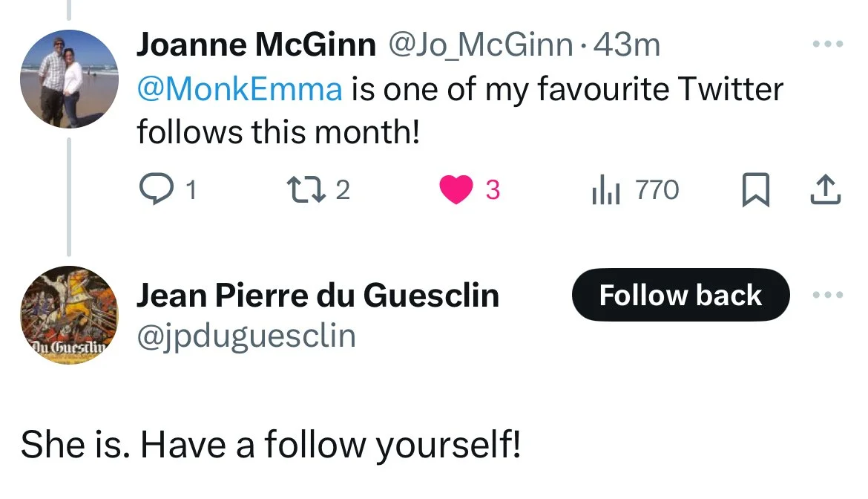Open the 43m timestamp link
The height and width of the screenshot is (499, 868).
(x=628, y=46)
